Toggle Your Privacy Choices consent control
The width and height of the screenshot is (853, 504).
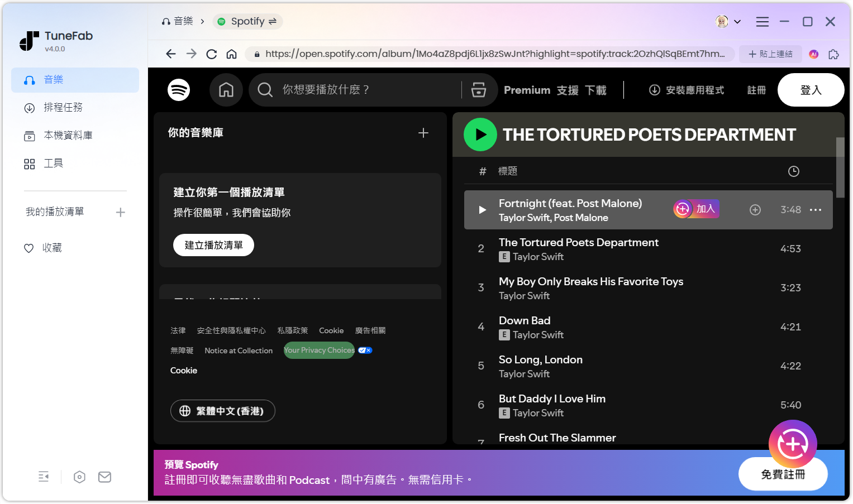tap(365, 350)
